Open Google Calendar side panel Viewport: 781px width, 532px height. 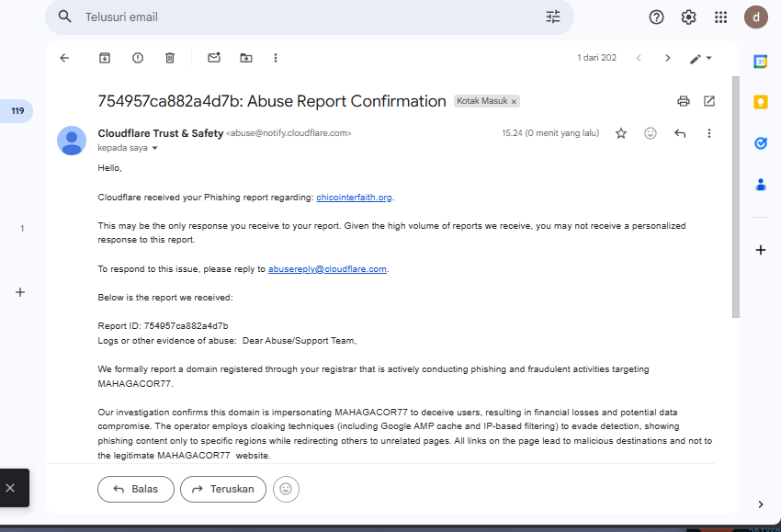(761, 62)
